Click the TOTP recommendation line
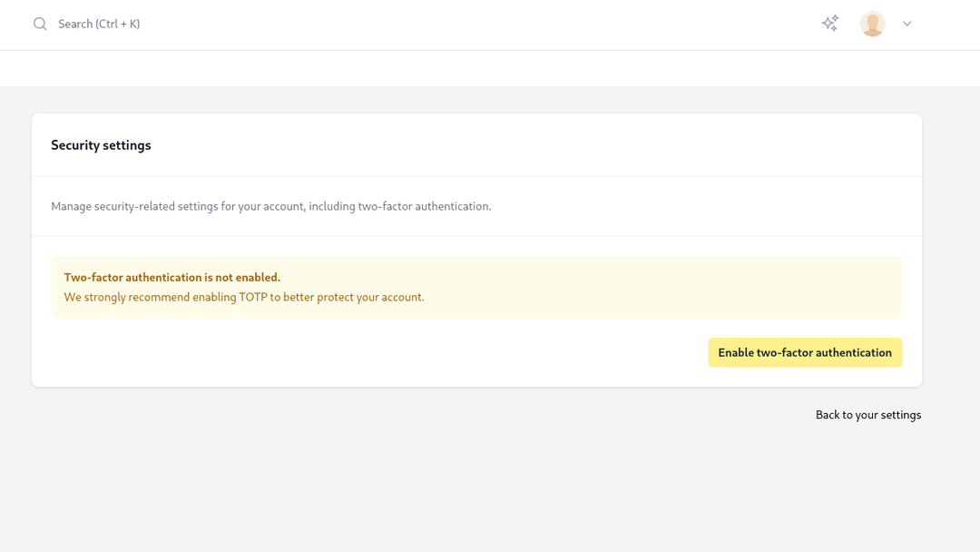Viewport: 980px width, 552px height. (243, 297)
